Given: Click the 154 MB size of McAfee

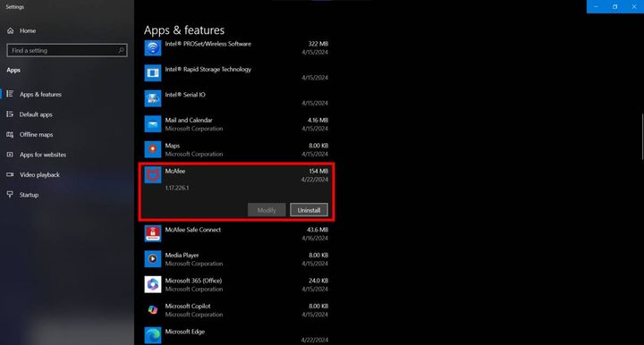Looking at the screenshot, I should tap(318, 171).
